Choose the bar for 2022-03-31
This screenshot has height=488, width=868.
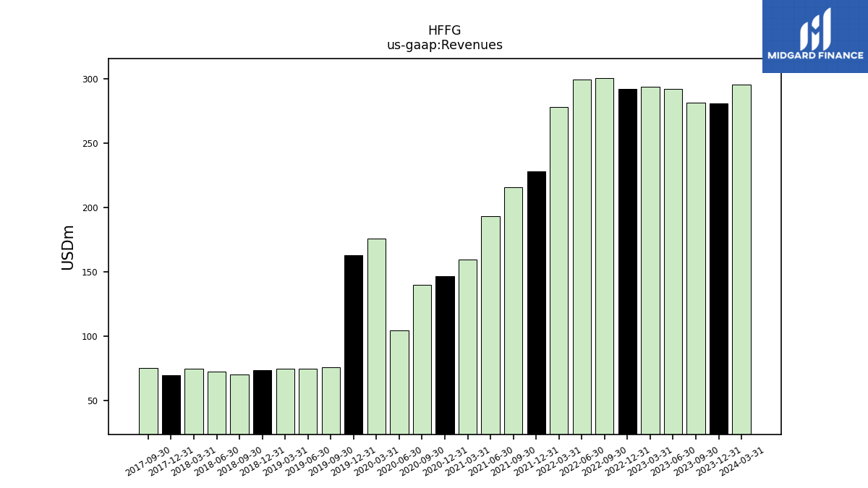tap(559, 270)
